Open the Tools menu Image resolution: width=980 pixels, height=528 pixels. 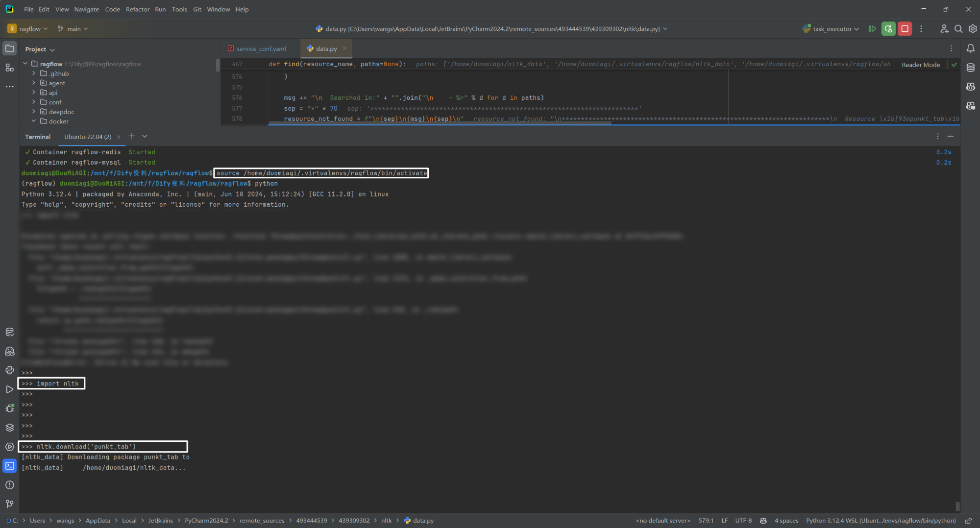[179, 9]
